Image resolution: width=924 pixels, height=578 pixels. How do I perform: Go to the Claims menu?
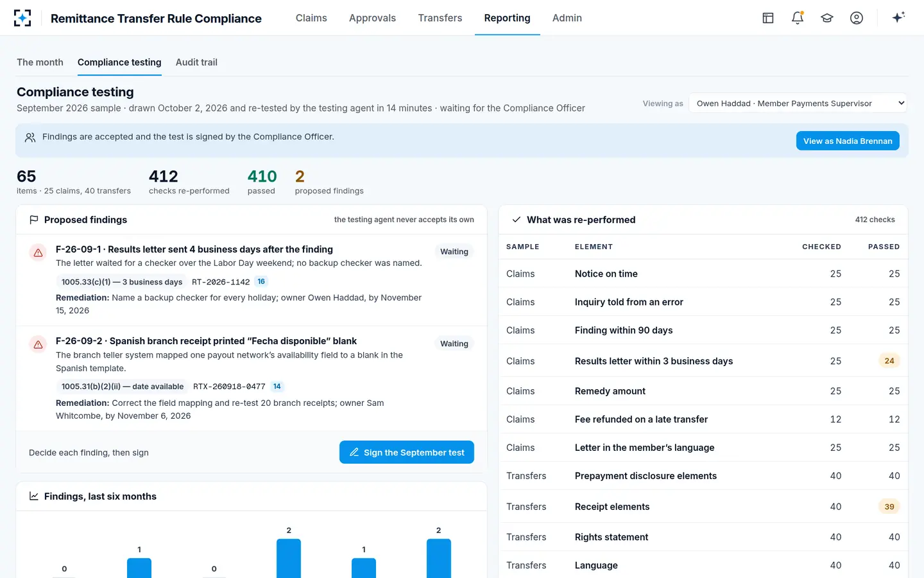point(311,18)
